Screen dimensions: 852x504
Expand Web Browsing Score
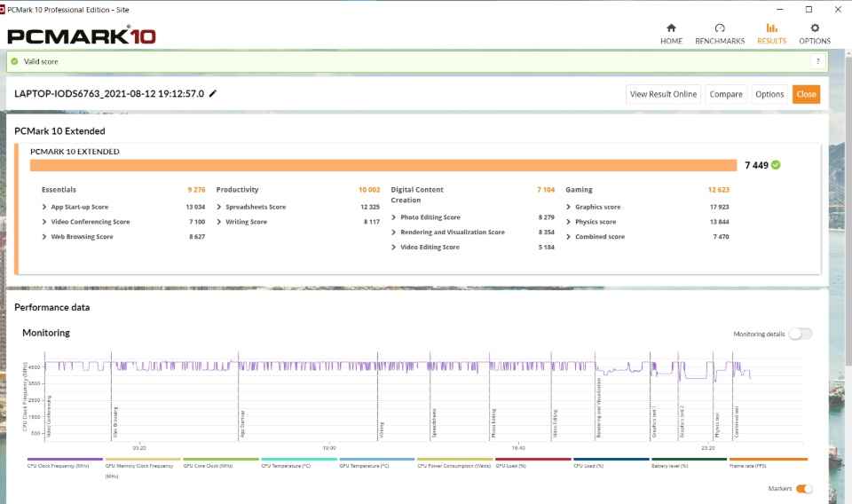[x=44, y=237]
